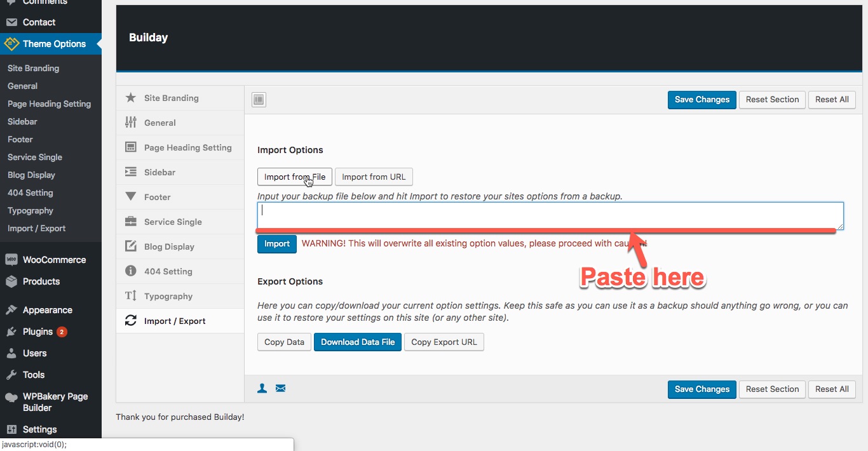Open the Plugins admin menu

point(51,332)
